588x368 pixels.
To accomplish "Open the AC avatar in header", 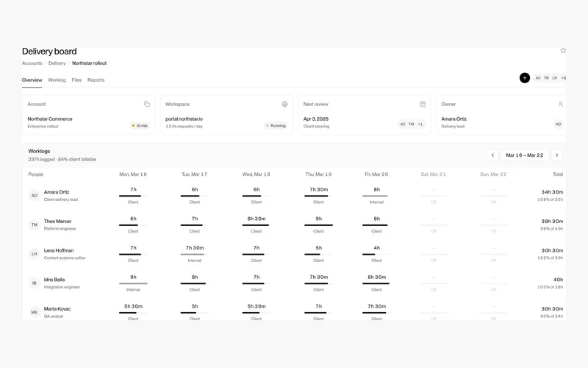I will [x=538, y=78].
